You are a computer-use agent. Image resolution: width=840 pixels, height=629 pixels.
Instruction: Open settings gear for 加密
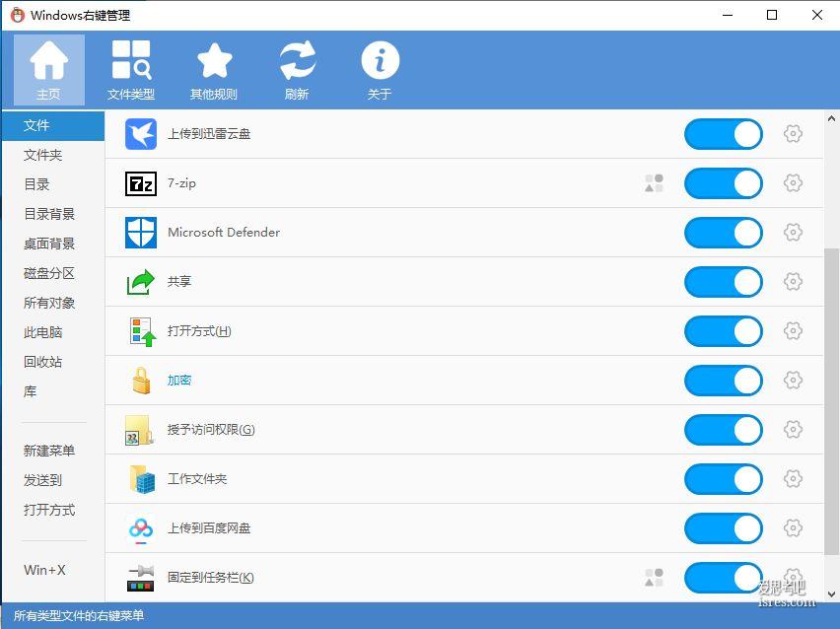click(x=793, y=380)
